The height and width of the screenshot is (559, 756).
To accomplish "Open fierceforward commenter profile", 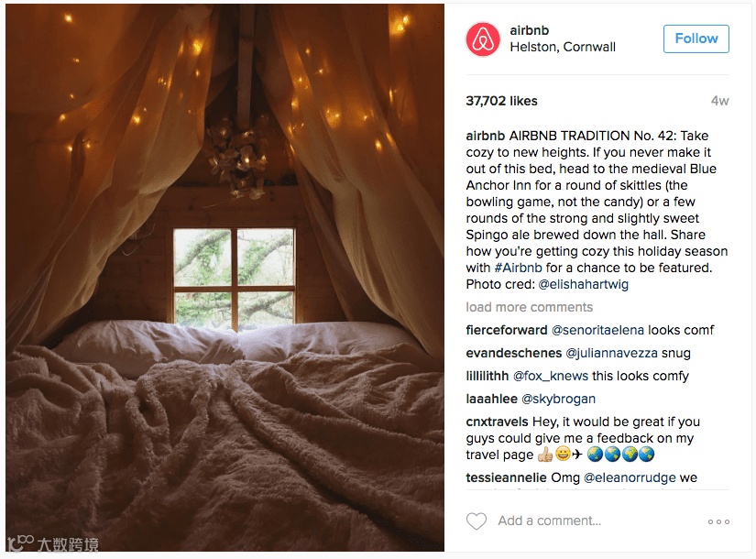I will 507,330.
